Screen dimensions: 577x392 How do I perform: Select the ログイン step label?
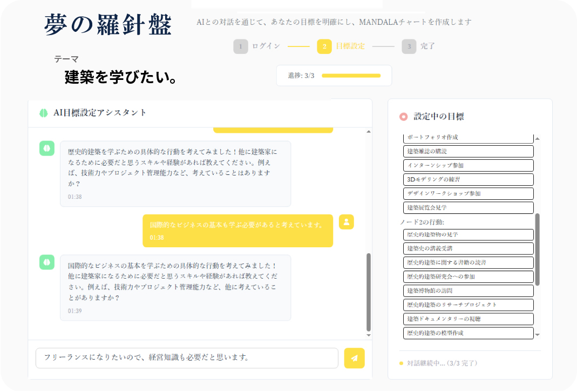[x=266, y=46]
